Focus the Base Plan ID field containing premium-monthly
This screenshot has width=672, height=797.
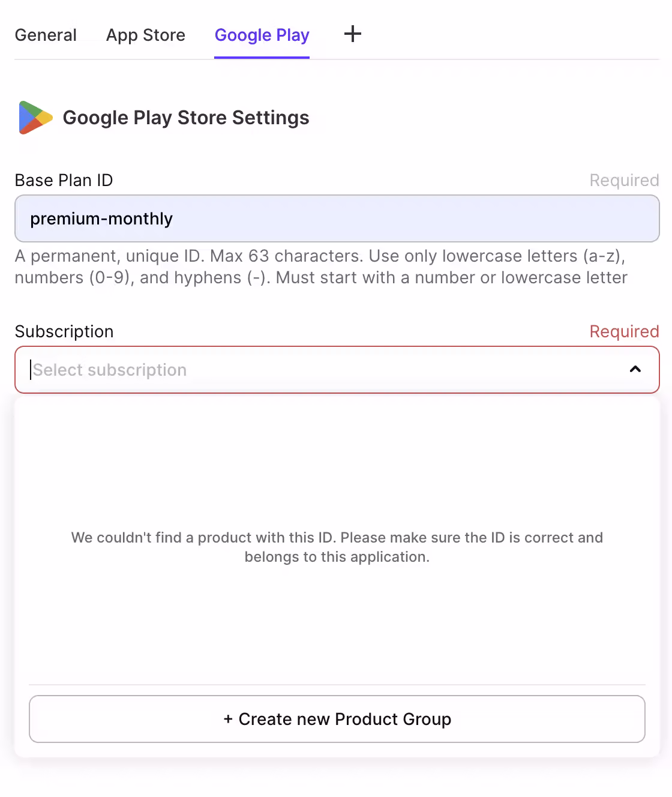pos(337,218)
